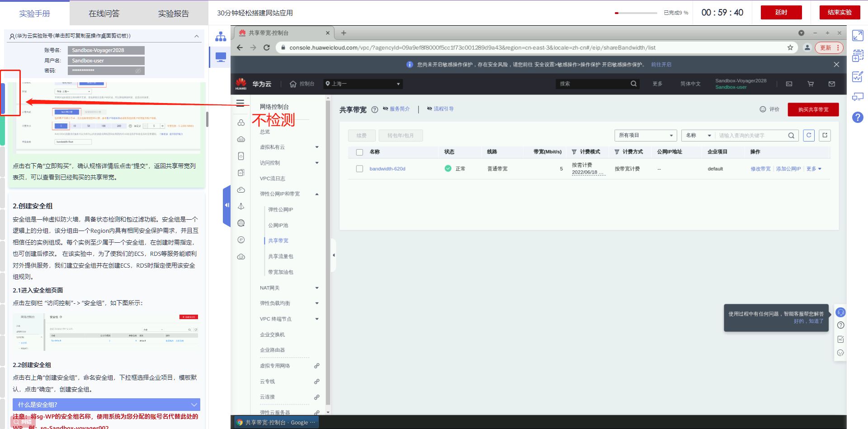The width and height of the screenshot is (868, 429).
Task: Click the help question mark beside 共享带宽
Action: point(374,109)
